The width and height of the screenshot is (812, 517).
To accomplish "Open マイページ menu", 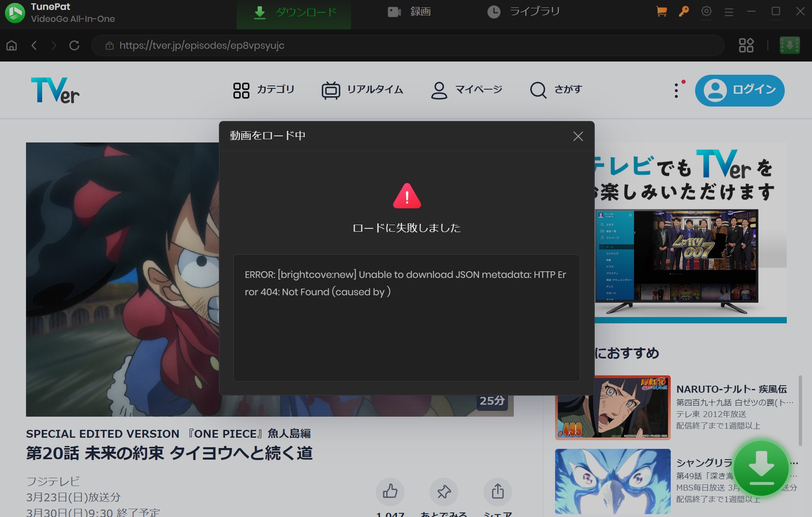I will click(467, 90).
